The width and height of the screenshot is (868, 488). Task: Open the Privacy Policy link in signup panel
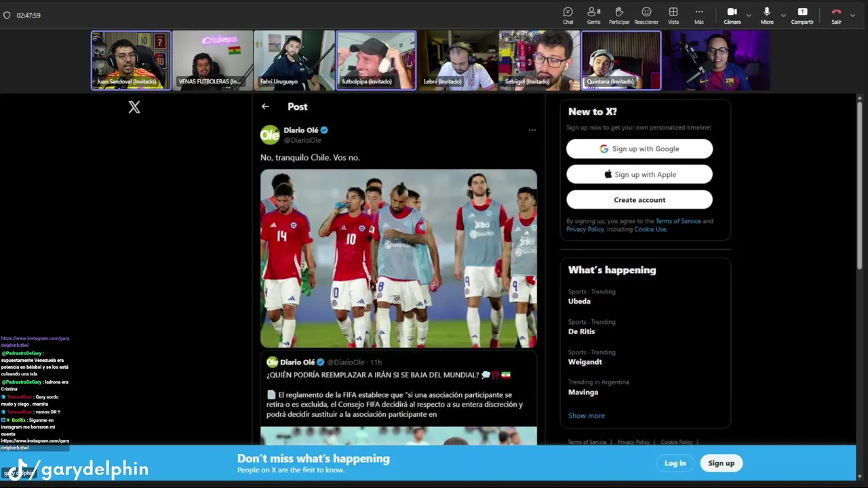coord(585,229)
